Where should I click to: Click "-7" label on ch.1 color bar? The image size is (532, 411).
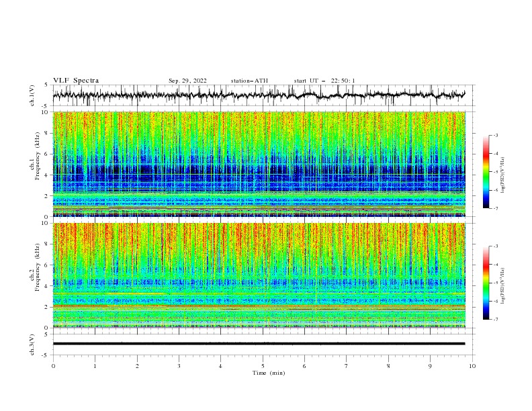495,208
